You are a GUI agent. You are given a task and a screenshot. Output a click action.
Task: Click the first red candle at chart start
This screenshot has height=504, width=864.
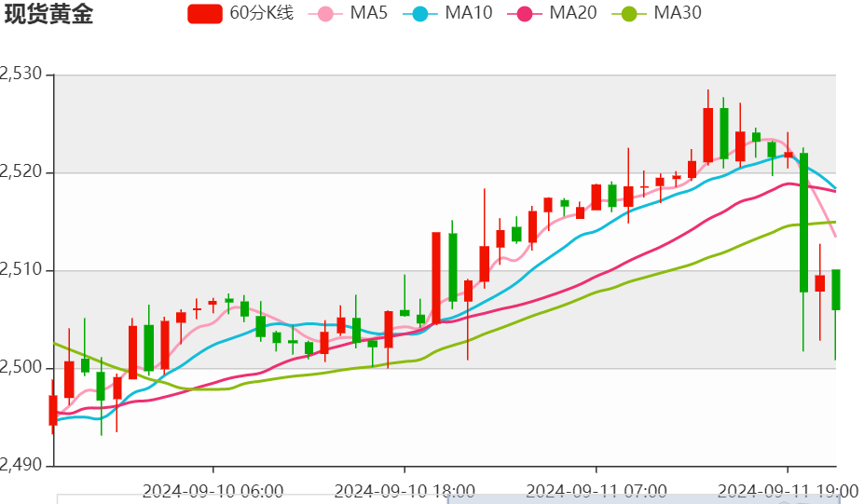tap(53, 410)
